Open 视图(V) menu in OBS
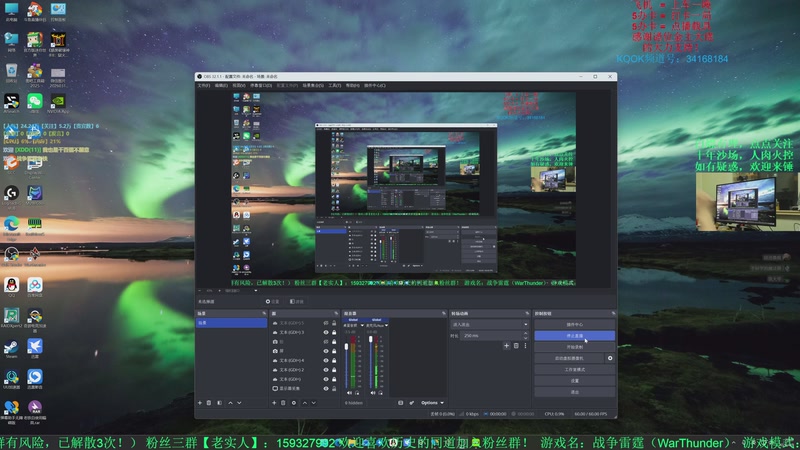This screenshot has width=800, height=450. (239, 86)
